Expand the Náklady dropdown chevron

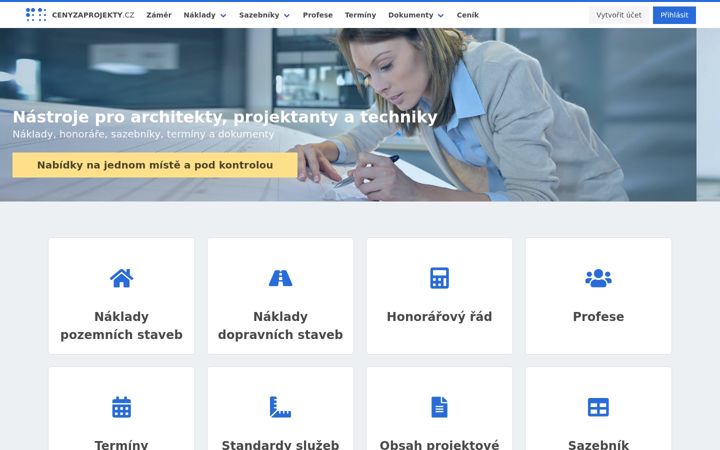tap(223, 16)
